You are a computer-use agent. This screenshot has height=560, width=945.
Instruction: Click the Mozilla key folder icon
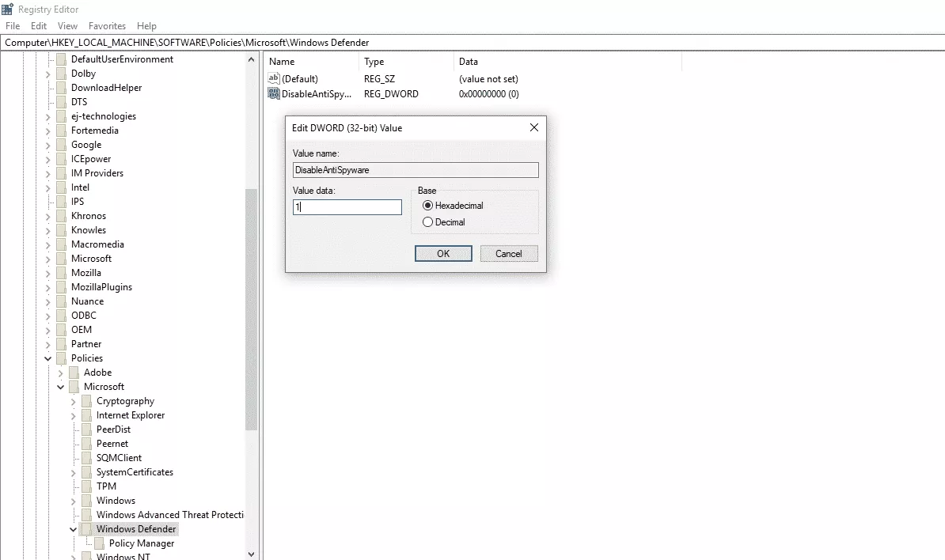click(x=62, y=273)
